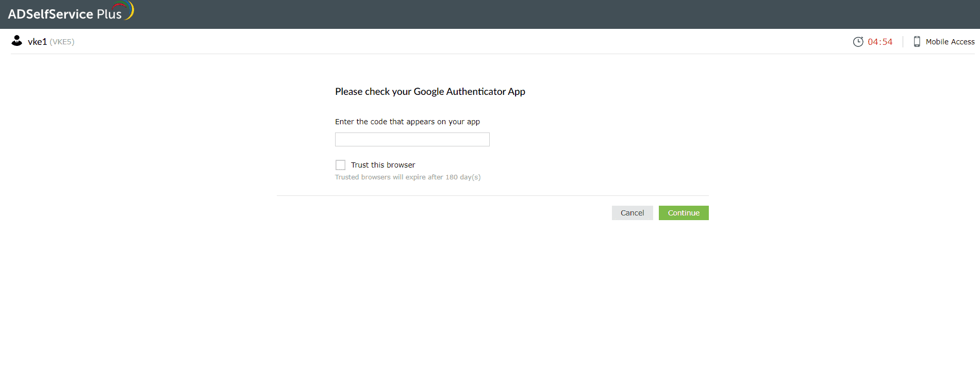980x382 pixels.
Task: Click the trusted browsers expiry note
Action: click(407, 177)
